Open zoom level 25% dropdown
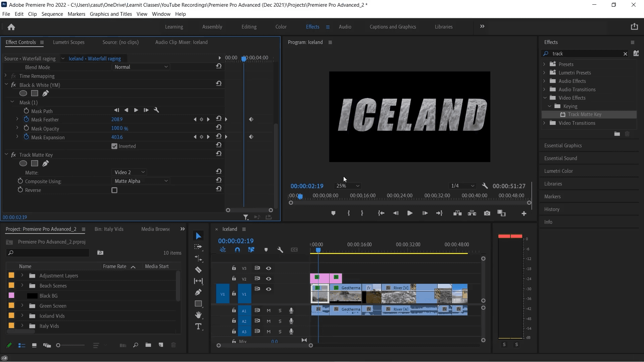This screenshot has height=362, width=644. [348, 186]
